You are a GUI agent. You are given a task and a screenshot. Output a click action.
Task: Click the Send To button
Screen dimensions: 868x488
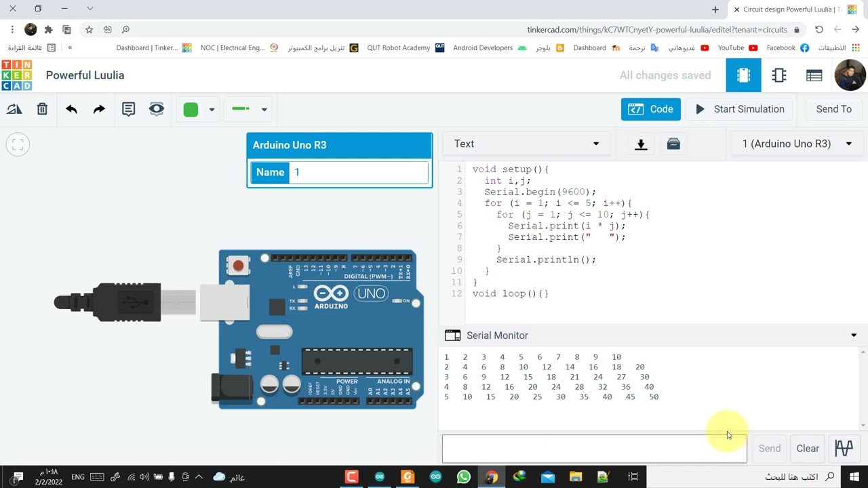point(833,109)
